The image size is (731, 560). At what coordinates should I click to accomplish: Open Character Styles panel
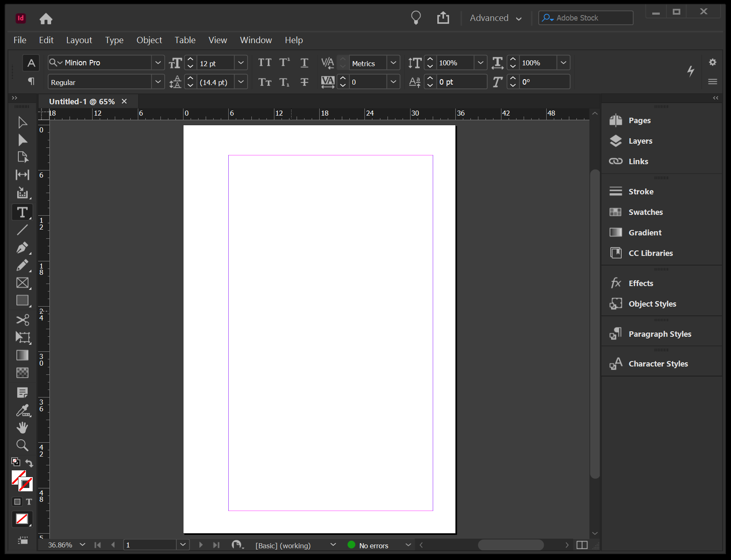(x=658, y=364)
